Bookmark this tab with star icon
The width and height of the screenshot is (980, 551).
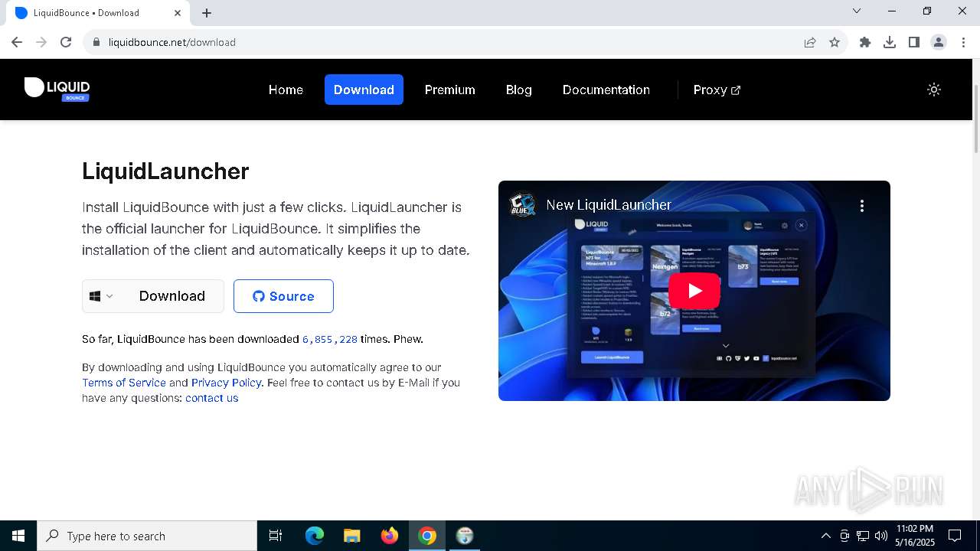tap(835, 42)
